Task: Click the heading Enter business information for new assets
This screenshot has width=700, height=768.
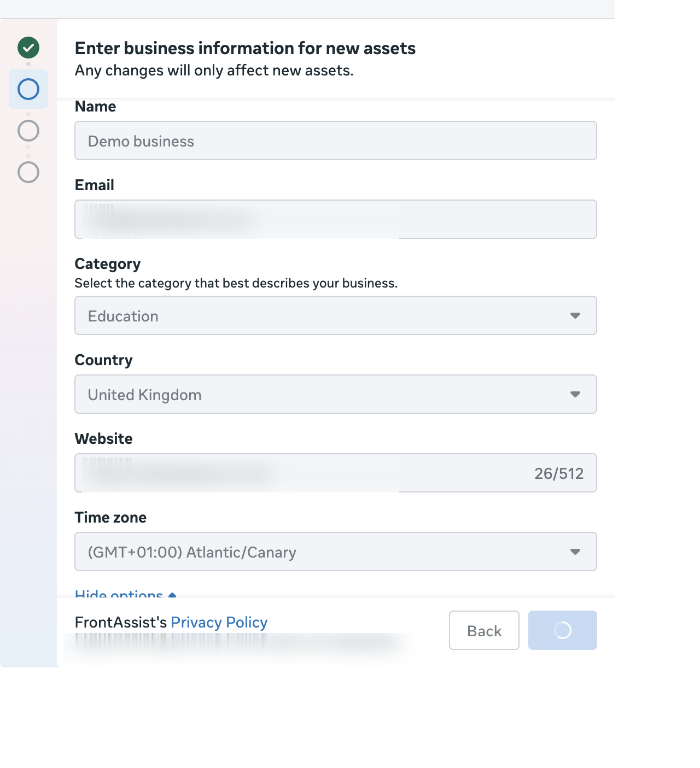Action: point(245,48)
